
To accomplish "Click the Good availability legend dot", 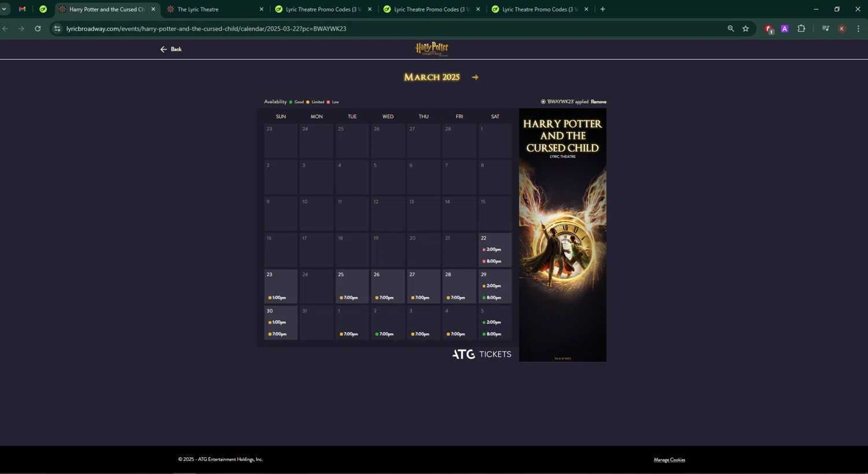I will (x=290, y=102).
